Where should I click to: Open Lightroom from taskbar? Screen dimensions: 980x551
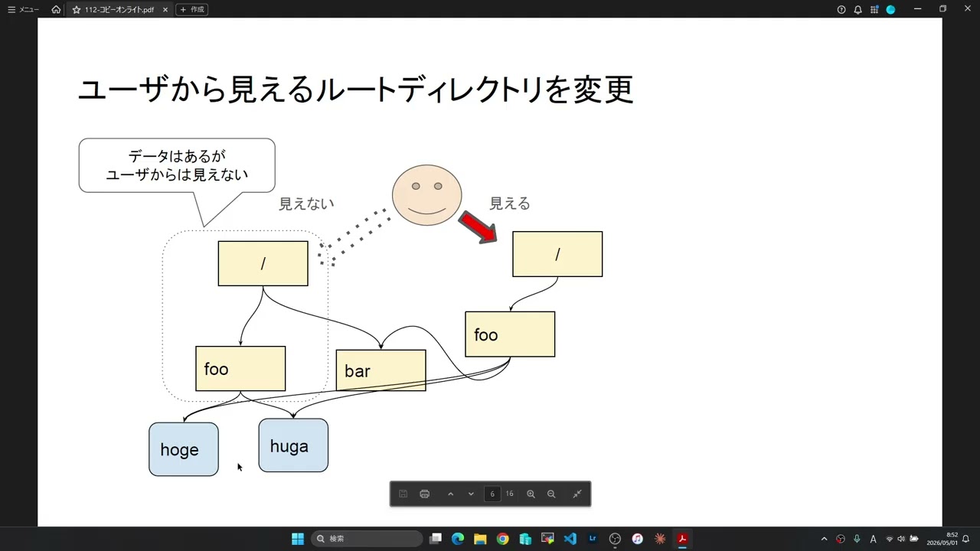pos(593,539)
